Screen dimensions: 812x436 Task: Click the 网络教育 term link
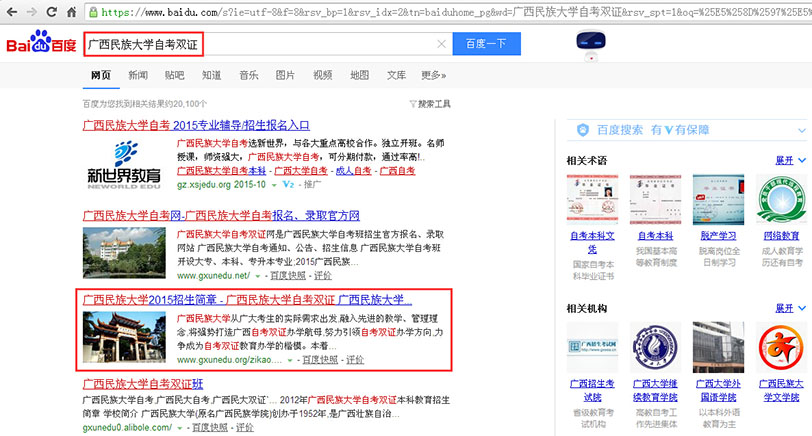[x=781, y=236]
